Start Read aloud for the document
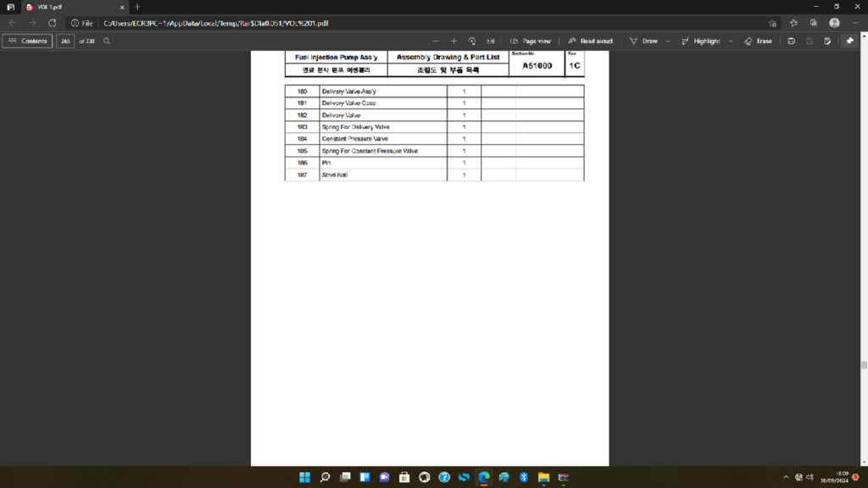The height and width of the screenshot is (488, 868). pyautogui.click(x=590, y=41)
